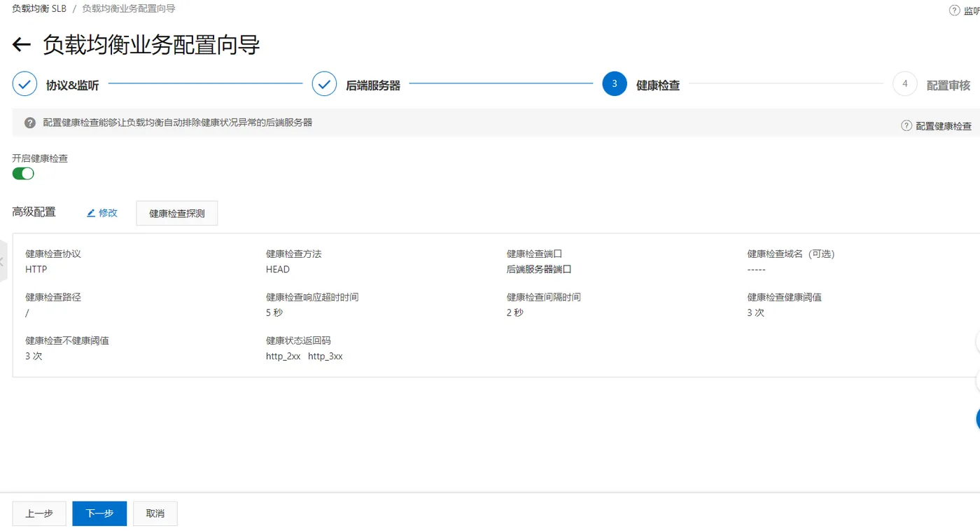
Task: Click the blue floating button at right edge
Action: [x=978, y=419]
